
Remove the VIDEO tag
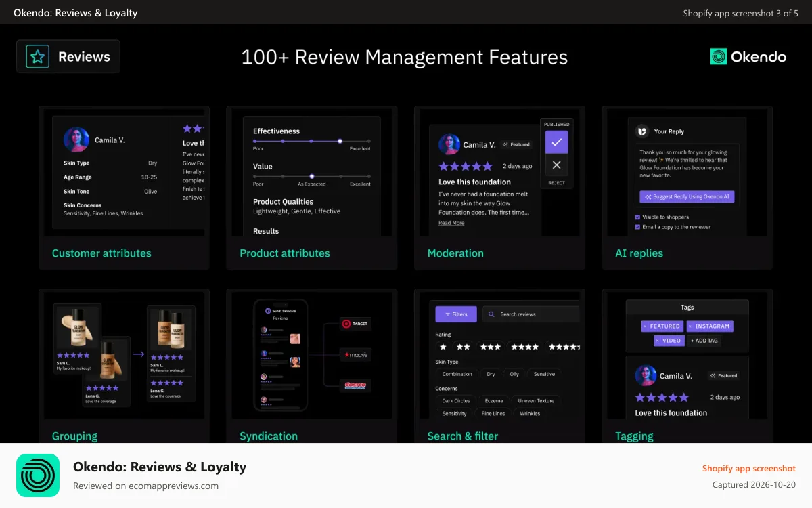tap(657, 341)
